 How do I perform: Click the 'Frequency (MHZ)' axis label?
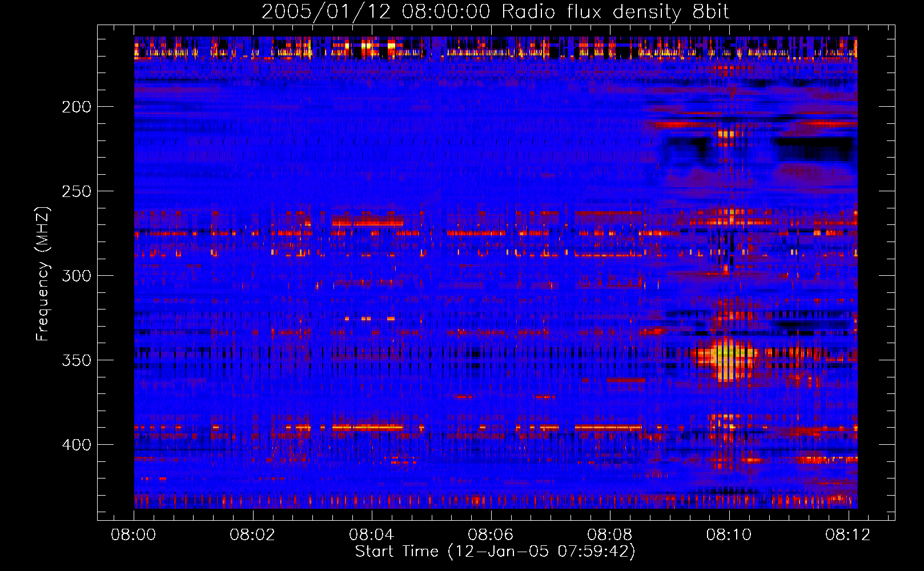43,274
